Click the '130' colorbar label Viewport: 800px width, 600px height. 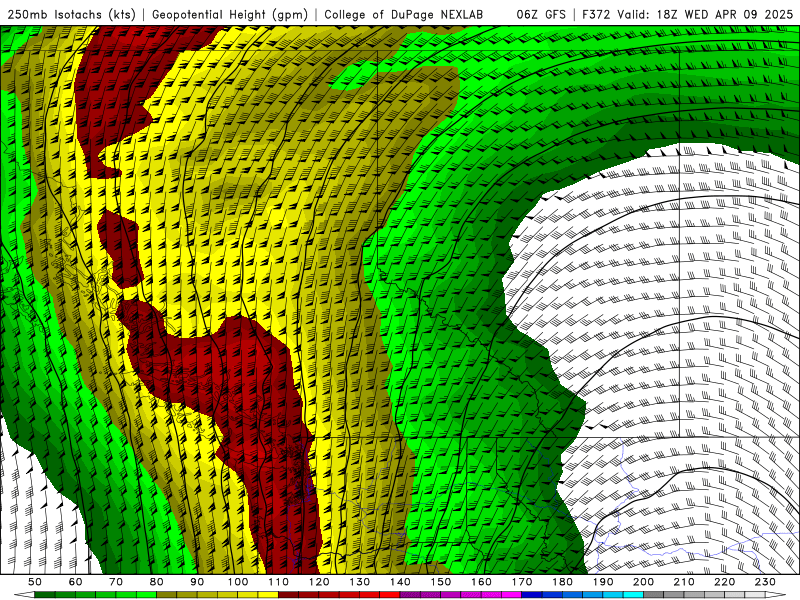[x=360, y=582]
